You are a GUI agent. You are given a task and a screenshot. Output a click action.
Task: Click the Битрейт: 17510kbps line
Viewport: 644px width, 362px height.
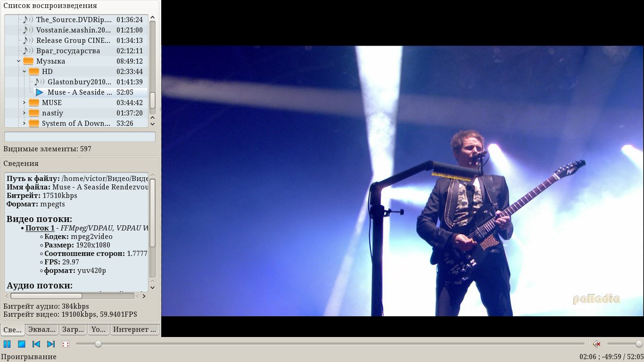[42, 196]
